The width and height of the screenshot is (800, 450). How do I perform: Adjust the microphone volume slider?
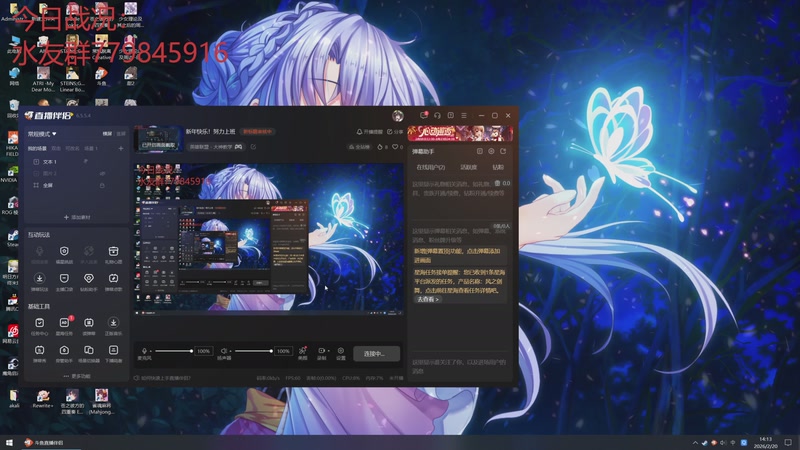173,351
